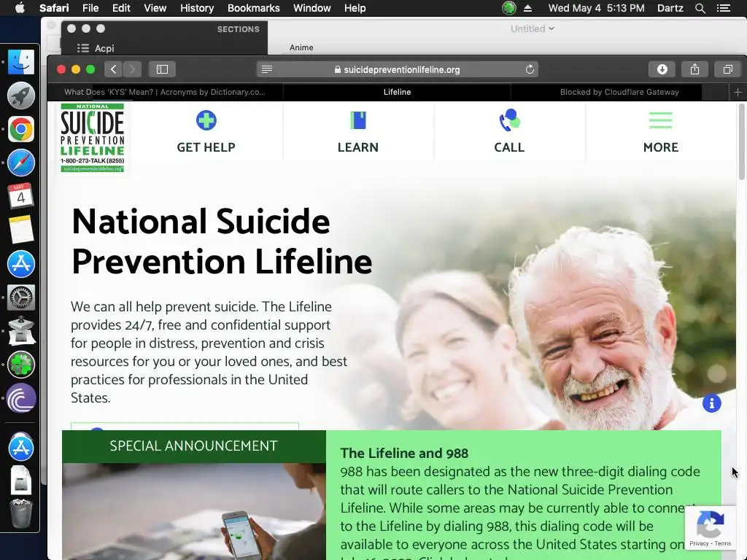The width and height of the screenshot is (747, 560).
Task: Open a new Safari tab with plus button
Action: click(738, 92)
